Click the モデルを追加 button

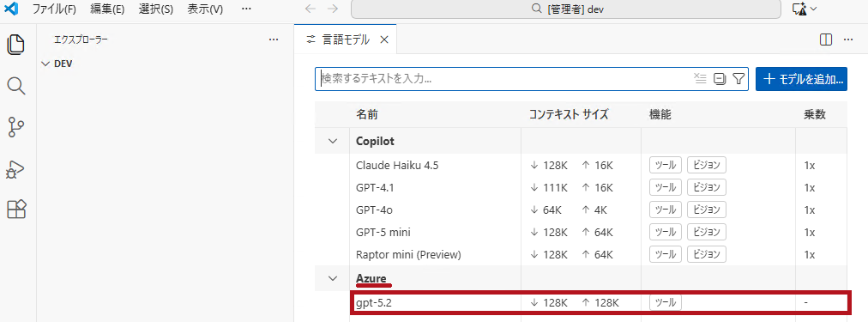[x=801, y=79]
